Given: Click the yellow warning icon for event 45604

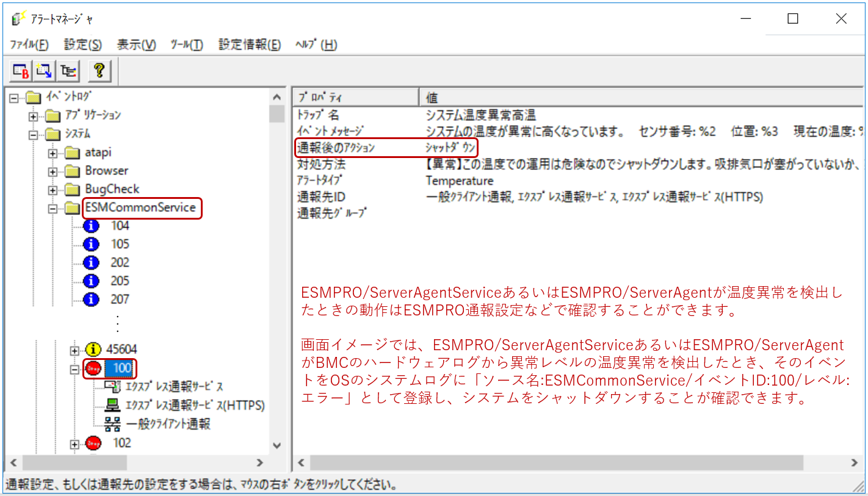Looking at the screenshot, I should [x=93, y=350].
